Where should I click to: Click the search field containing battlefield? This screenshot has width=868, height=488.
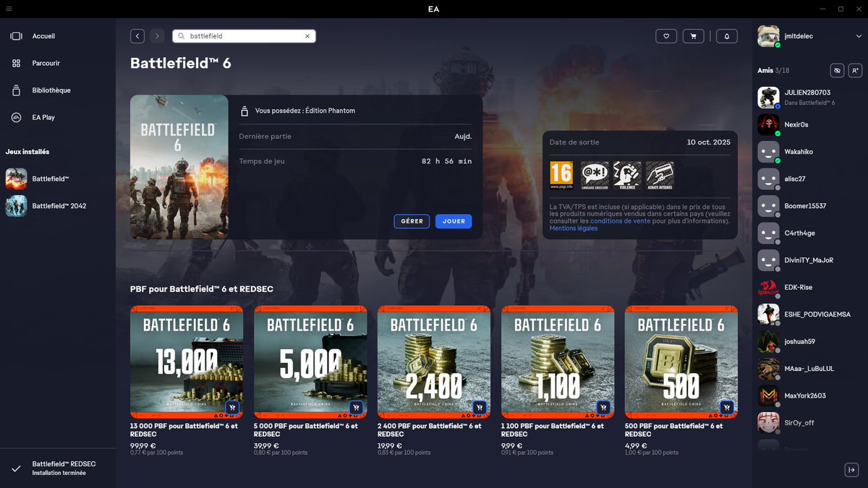coord(244,36)
